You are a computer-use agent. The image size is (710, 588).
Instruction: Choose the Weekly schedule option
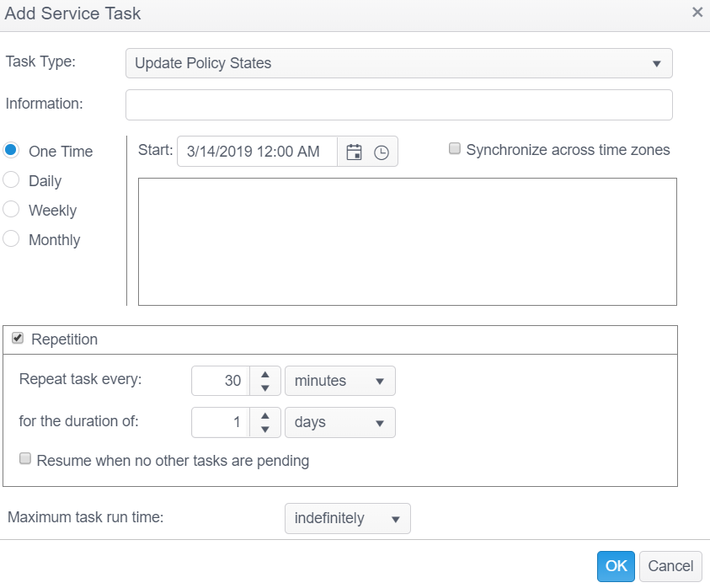tap(12, 210)
